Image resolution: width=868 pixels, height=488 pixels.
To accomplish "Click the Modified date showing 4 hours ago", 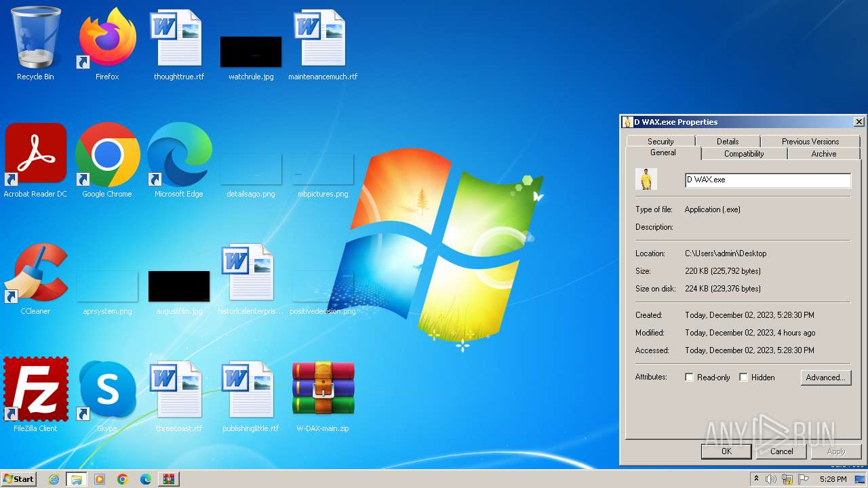I will pos(750,333).
